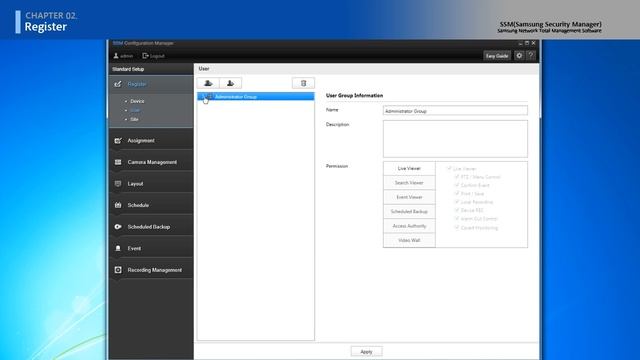Screen dimensions: 640x360
Task: Click the Layout sidebar icon
Action: [118, 184]
